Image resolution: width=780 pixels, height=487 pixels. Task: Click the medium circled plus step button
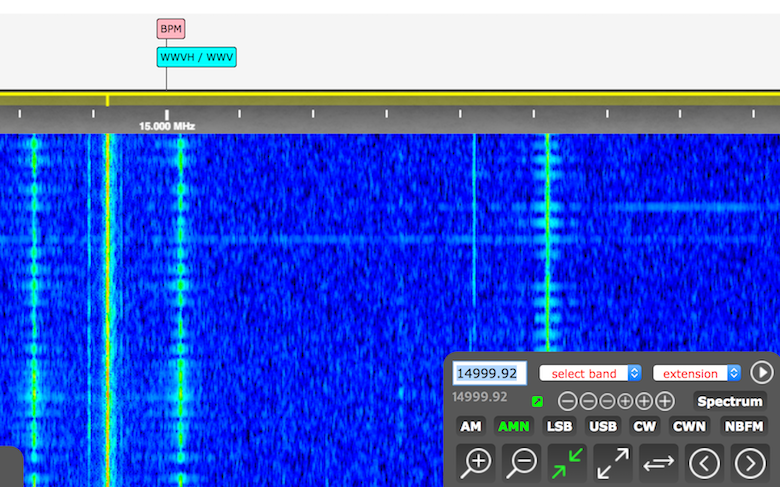pos(644,401)
